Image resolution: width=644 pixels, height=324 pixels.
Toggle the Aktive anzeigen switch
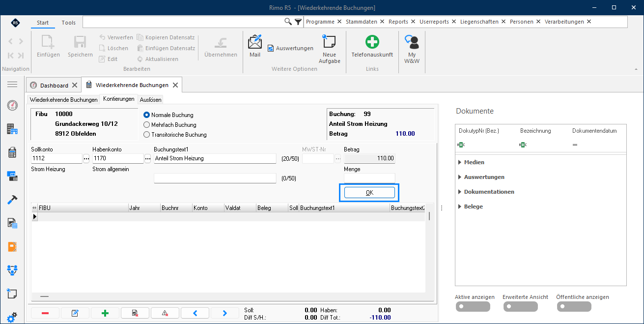coord(473,307)
